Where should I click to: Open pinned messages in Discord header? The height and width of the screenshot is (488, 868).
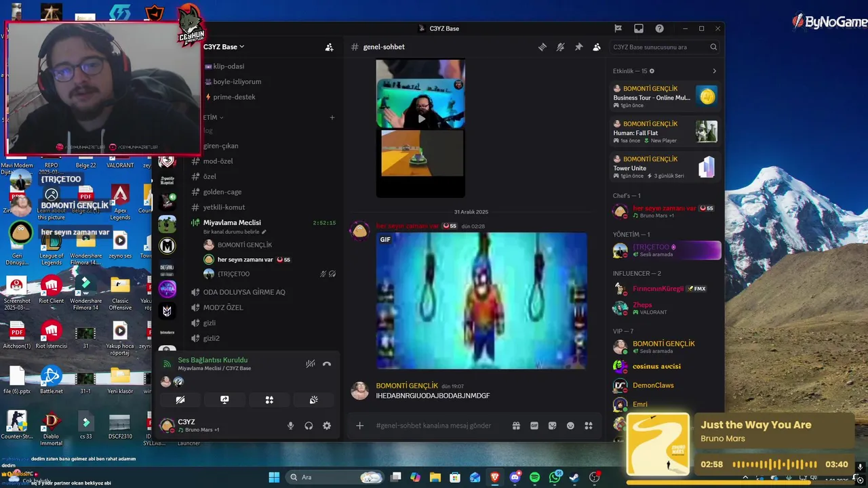(x=578, y=47)
